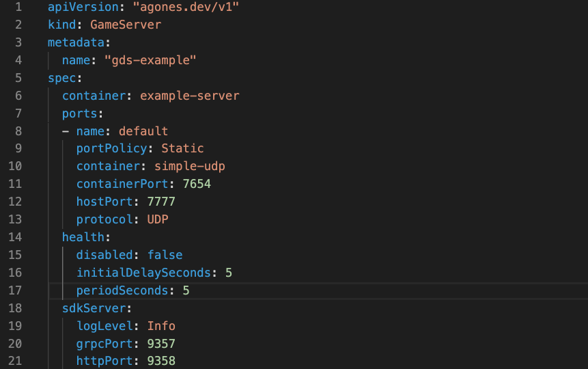Screen dimensions: 588x369
Task: Select the 7654 containerPort value
Action: click(197, 184)
